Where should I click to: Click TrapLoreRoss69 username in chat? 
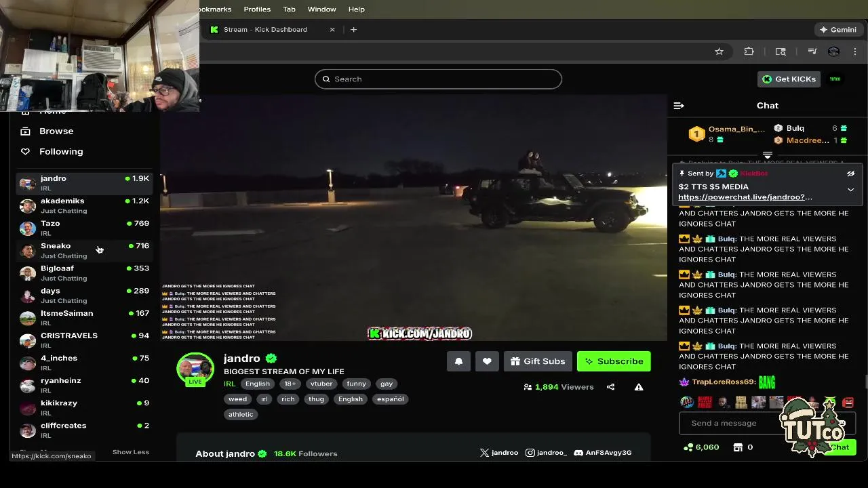tap(724, 382)
